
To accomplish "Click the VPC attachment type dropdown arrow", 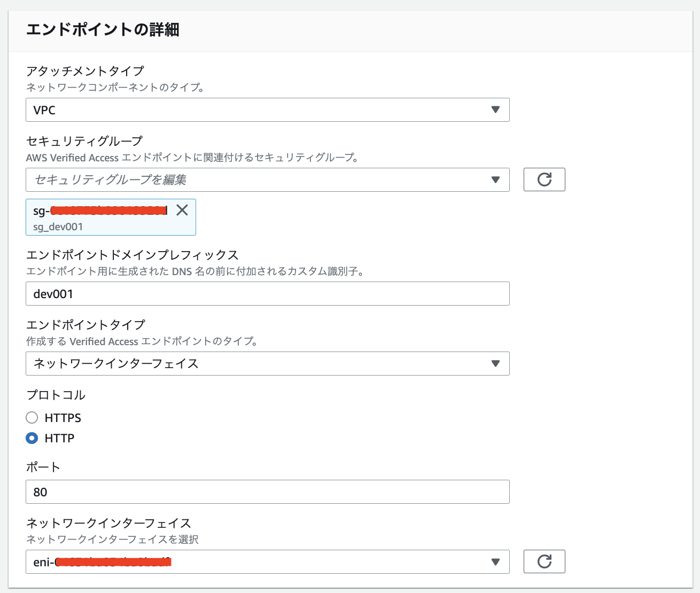I will (x=496, y=110).
